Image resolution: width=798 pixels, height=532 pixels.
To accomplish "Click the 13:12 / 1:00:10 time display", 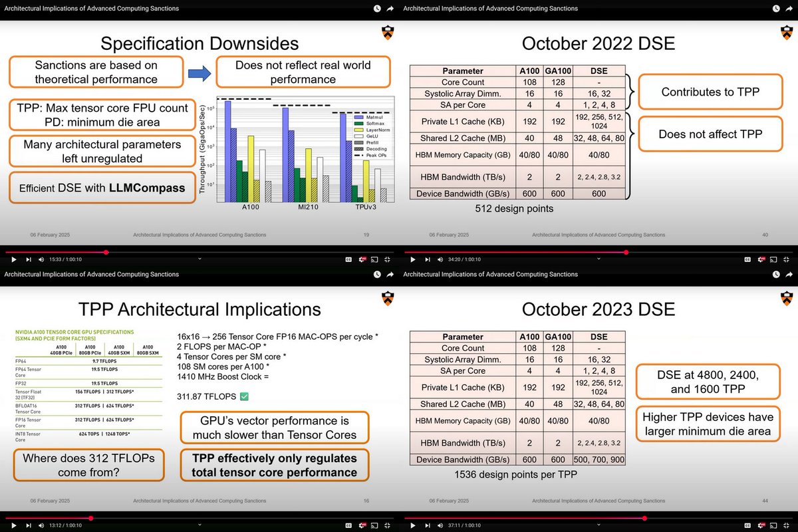I will pyautogui.click(x=65, y=525).
